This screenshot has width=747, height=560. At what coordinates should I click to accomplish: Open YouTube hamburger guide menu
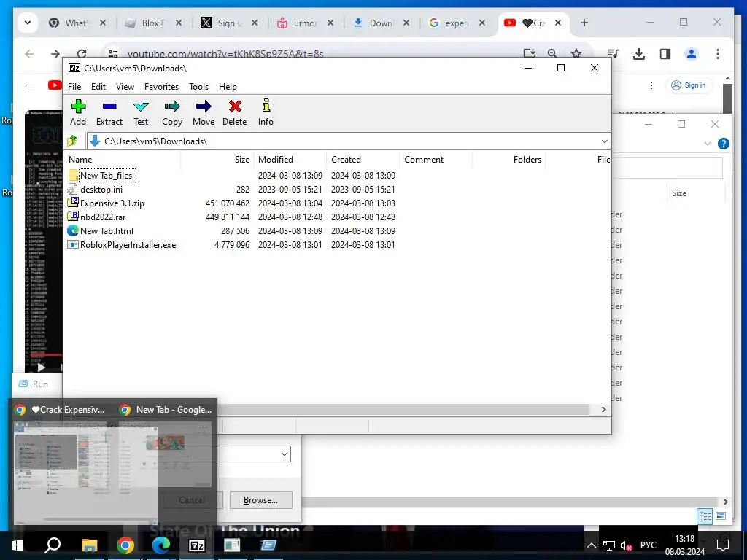pos(31,85)
